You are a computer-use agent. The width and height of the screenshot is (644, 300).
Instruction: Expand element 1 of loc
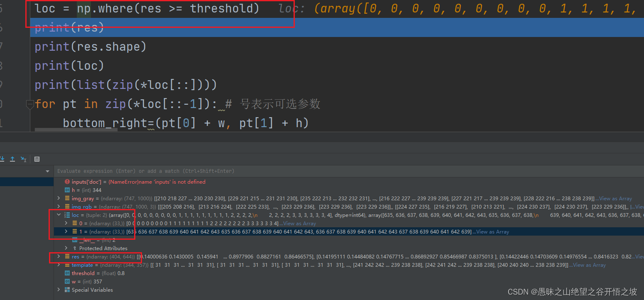(x=66, y=232)
